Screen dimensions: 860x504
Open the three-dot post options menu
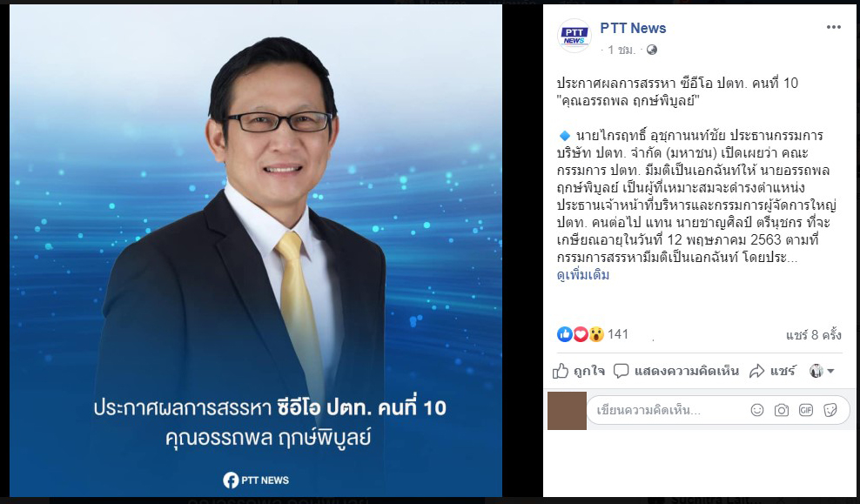click(833, 28)
